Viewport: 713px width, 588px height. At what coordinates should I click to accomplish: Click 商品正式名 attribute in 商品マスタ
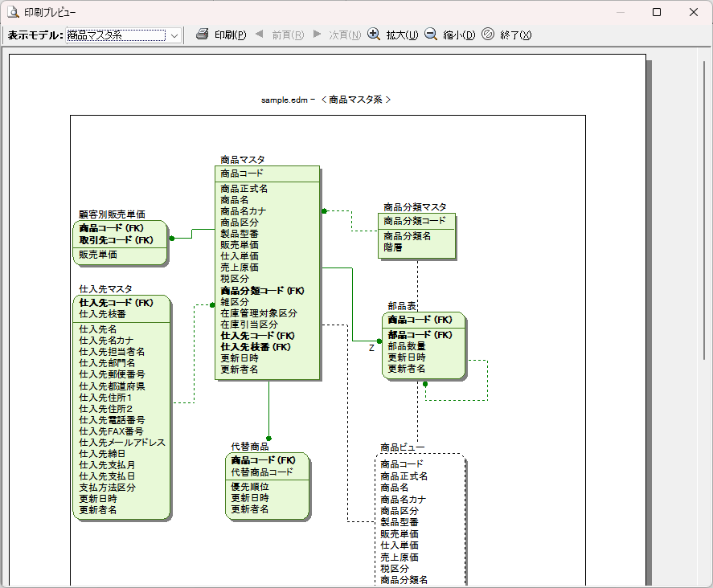[244, 189]
